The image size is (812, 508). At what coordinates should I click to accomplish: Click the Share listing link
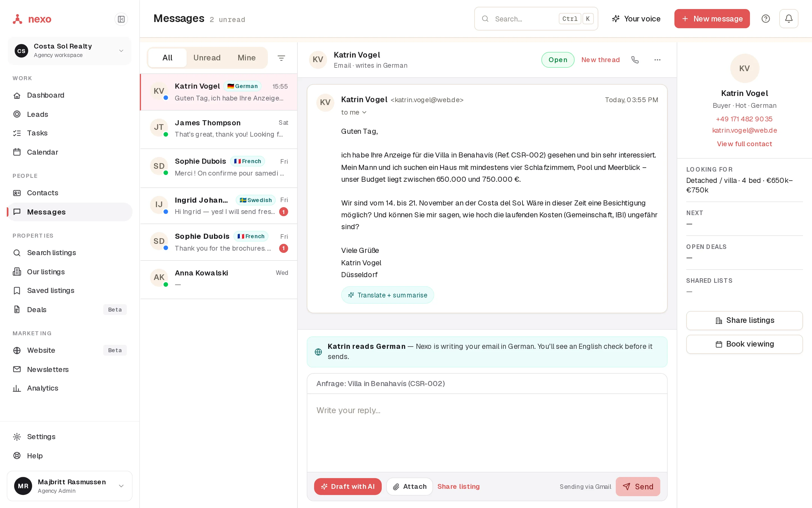tap(458, 487)
